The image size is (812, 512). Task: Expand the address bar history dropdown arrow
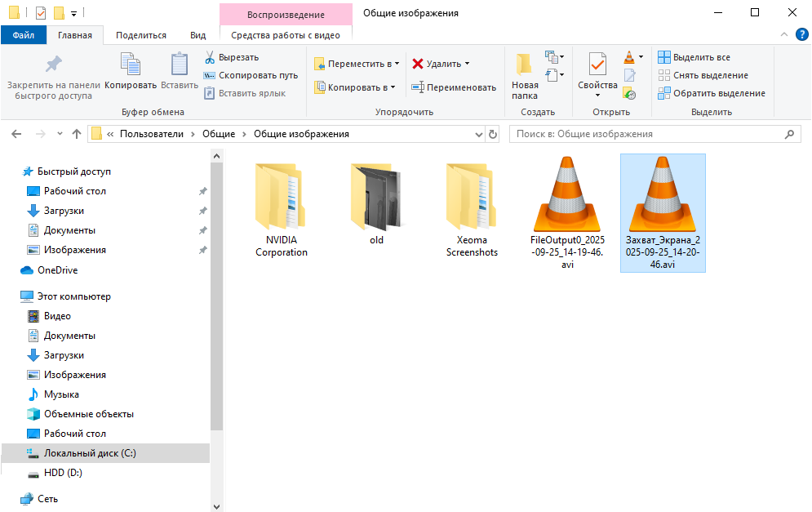(477, 134)
